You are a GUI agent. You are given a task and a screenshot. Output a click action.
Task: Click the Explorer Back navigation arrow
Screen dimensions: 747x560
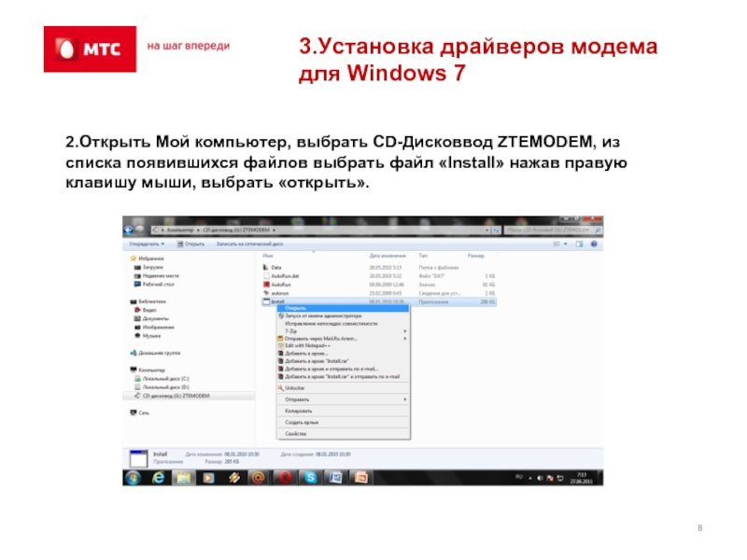(128, 230)
